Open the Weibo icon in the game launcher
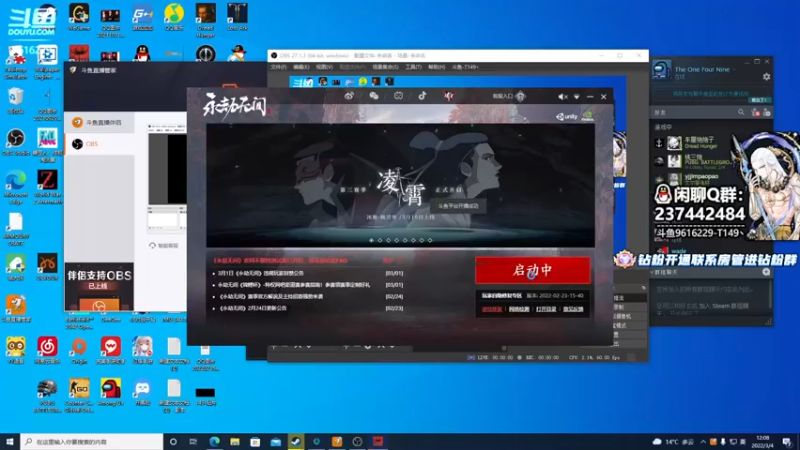The height and width of the screenshot is (450, 800). pos(349,96)
